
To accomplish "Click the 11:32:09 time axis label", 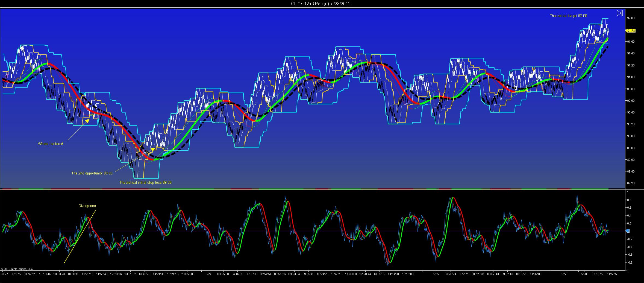I will point(536,274).
